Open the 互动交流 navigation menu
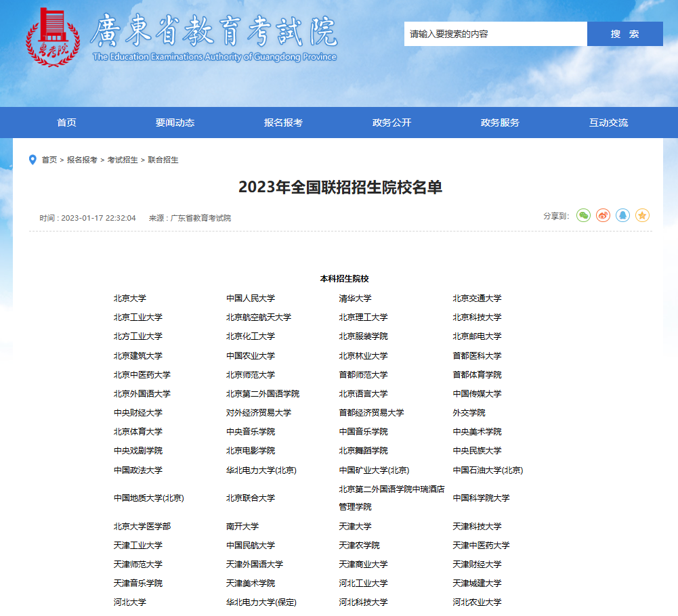 [x=608, y=123]
